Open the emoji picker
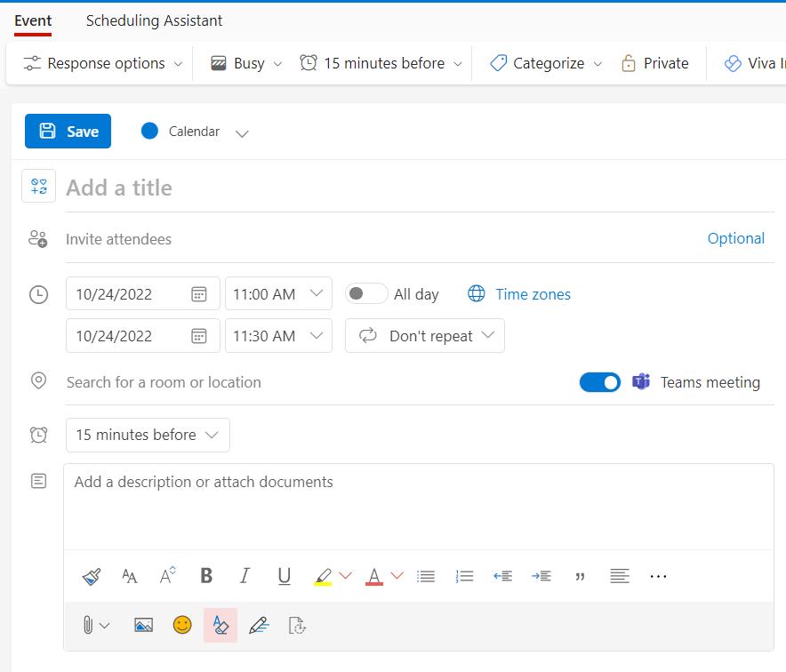Viewport: 786px width, 672px height. click(182, 625)
